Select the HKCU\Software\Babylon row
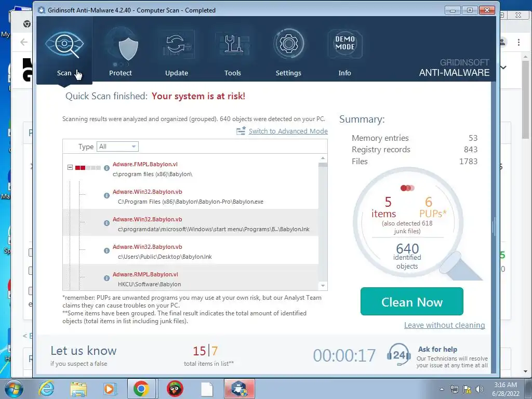The image size is (532, 399). (190, 277)
